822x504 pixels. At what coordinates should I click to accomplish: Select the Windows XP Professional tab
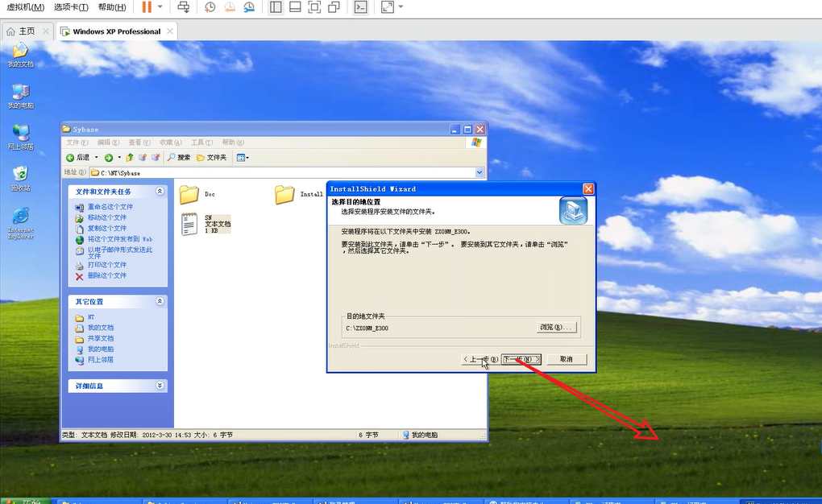pos(116,31)
